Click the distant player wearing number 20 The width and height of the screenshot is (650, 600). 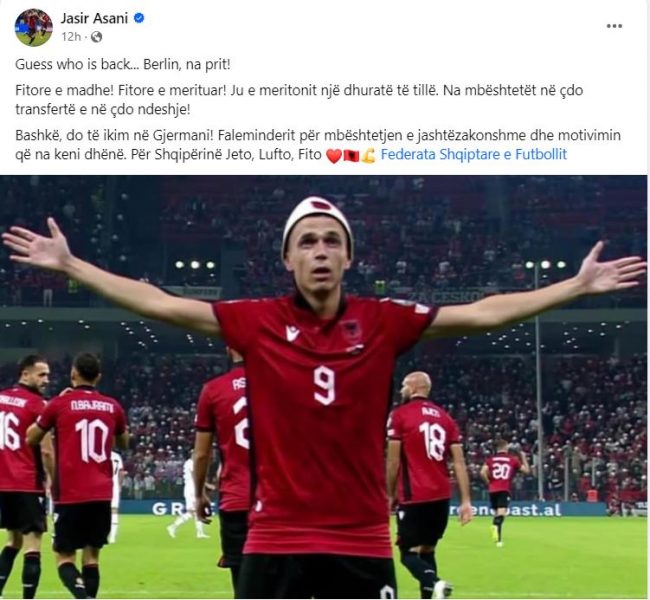pos(501,489)
